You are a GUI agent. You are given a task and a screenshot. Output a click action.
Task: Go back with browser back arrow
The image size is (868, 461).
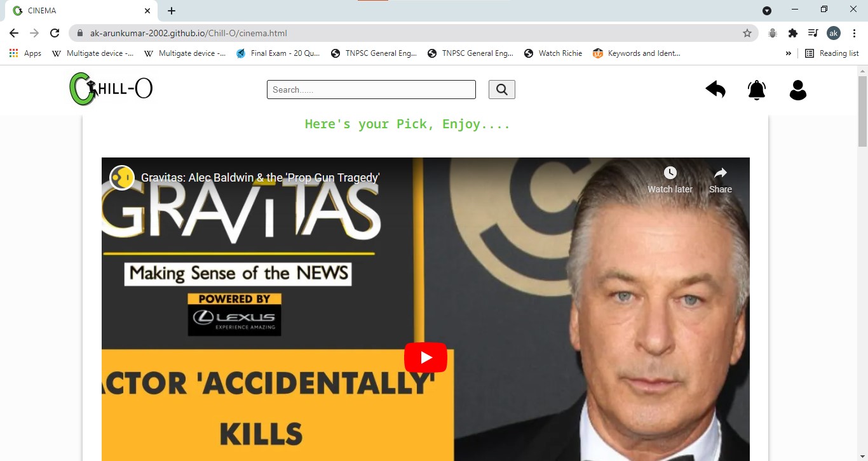(x=14, y=33)
